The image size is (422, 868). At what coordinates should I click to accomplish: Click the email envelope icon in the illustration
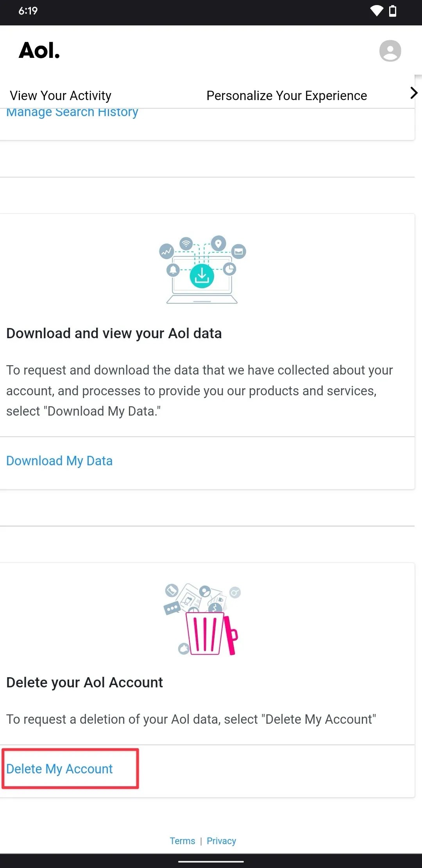(239, 251)
